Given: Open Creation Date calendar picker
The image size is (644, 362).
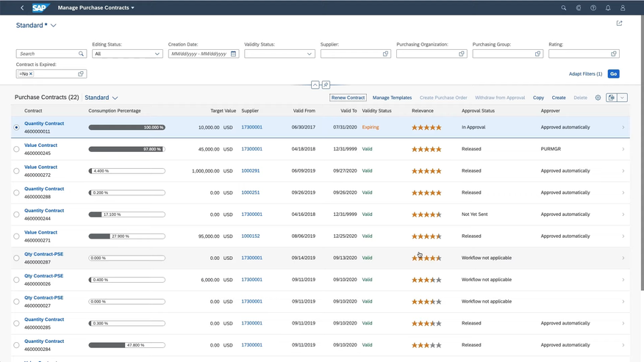Looking at the screenshot, I should (x=234, y=54).
